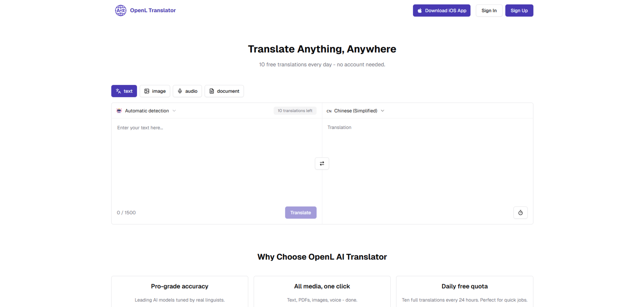Click the OpenL globe logo icon
644x307 pixels.
click(x=121, y=11)
